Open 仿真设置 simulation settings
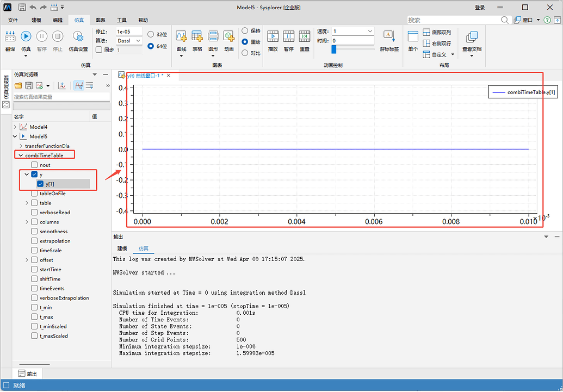The width and height of the screenshot is (563, 392). 78,36
